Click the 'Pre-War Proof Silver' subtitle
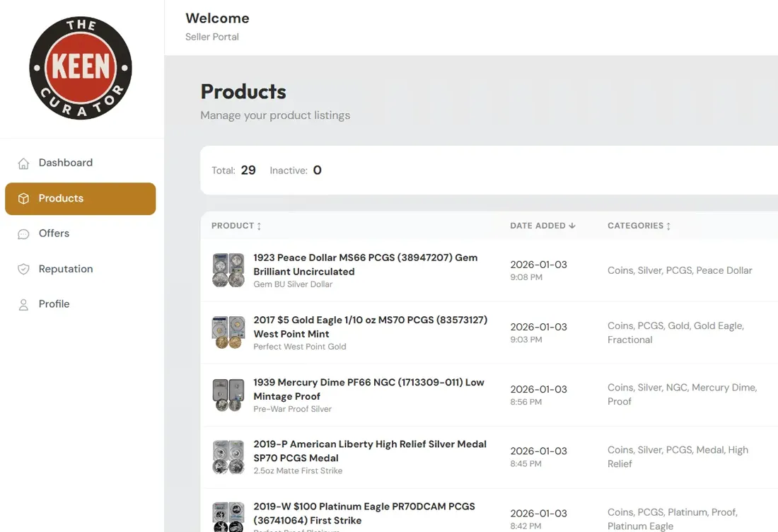The width and height of the screenshot is (778, 532). 292,409
